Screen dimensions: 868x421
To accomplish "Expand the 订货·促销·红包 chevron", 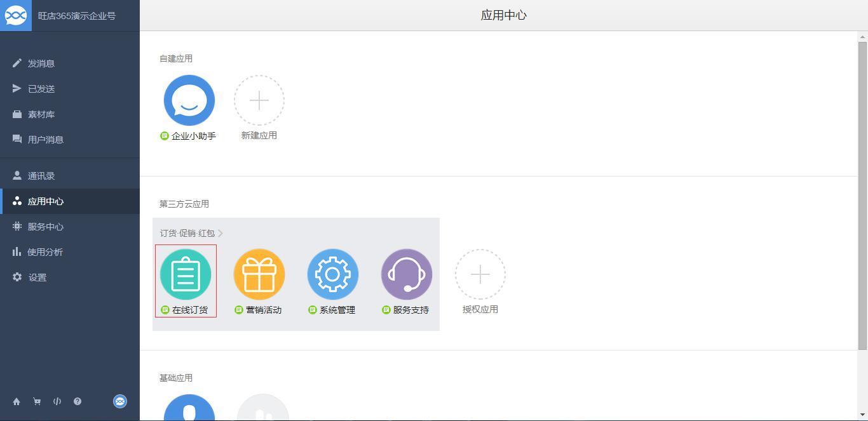I will pyautogui.click(x=220, y=233).
